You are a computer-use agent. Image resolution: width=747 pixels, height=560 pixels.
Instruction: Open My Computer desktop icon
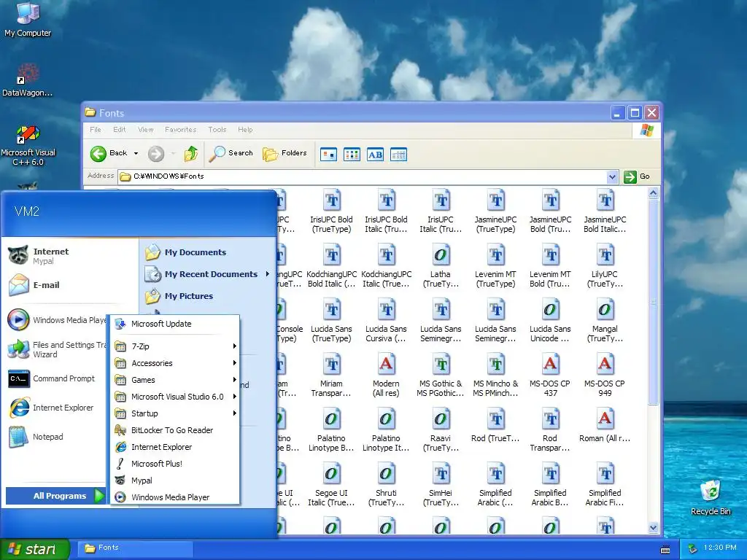[28, 19]
